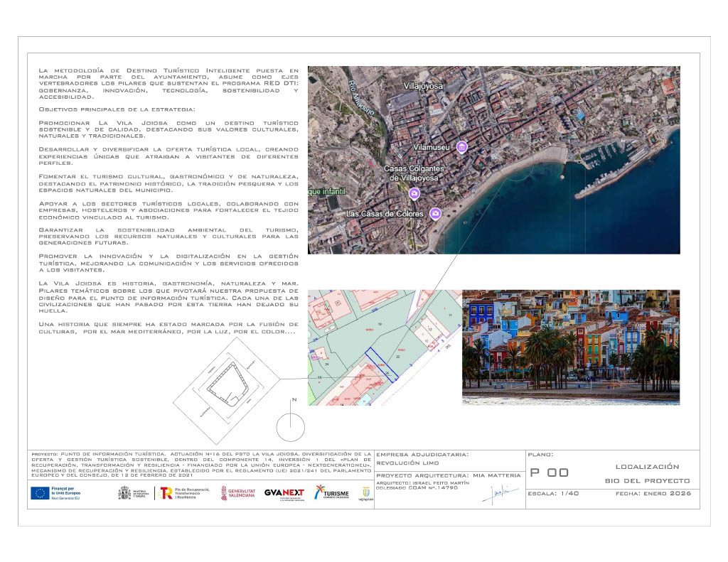Click the 'Plano:' label in title block
Screen dimensions: 728x562
click(x=540, y=455)
